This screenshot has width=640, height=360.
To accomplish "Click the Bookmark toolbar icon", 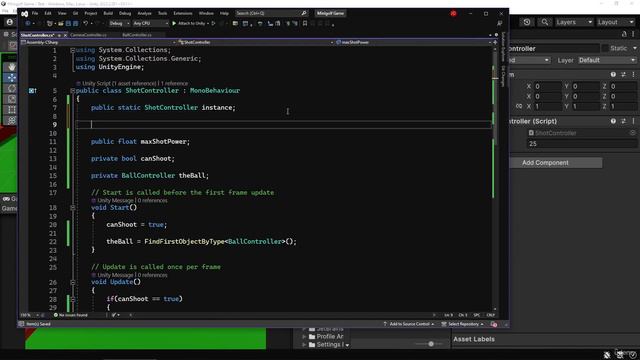I will click(x=305, y=24).
